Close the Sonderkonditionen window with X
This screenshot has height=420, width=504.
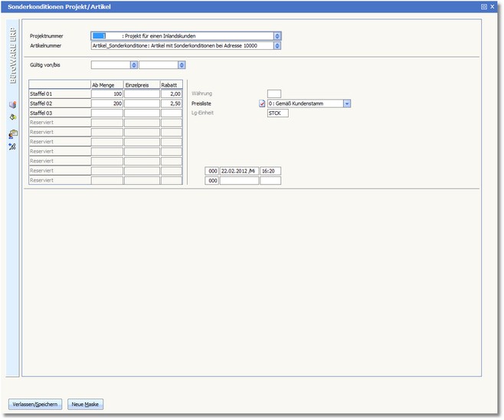click(x=493, y=6)
